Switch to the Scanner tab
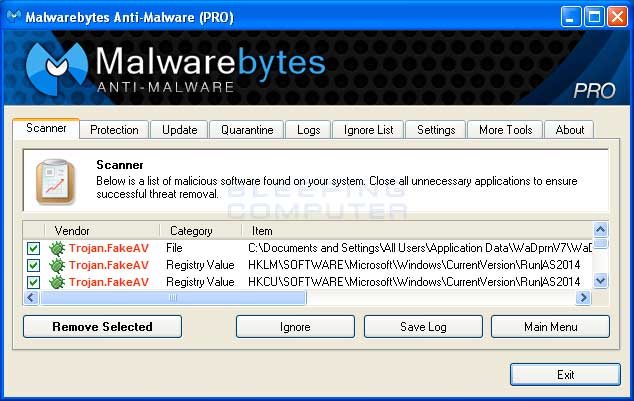 pos(46,129)
